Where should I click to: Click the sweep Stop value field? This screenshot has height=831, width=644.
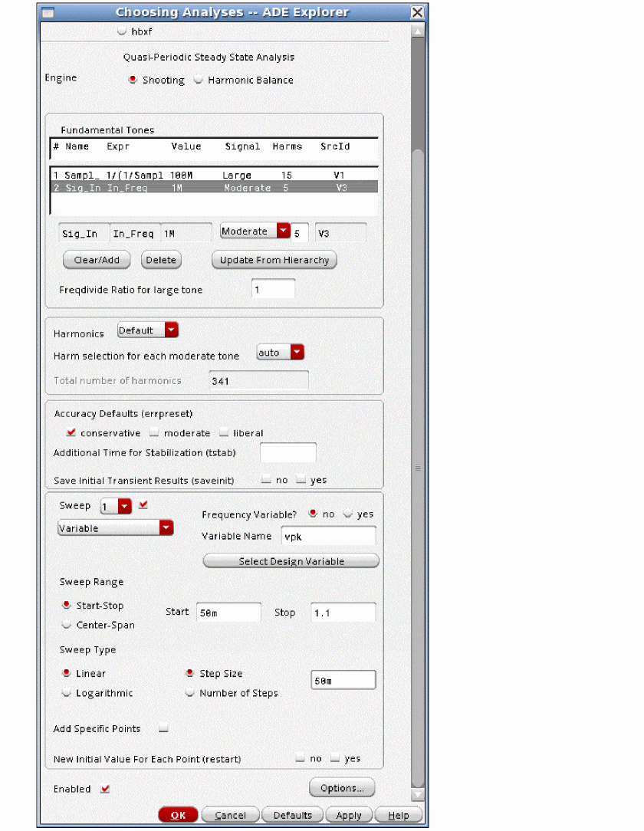343,613
